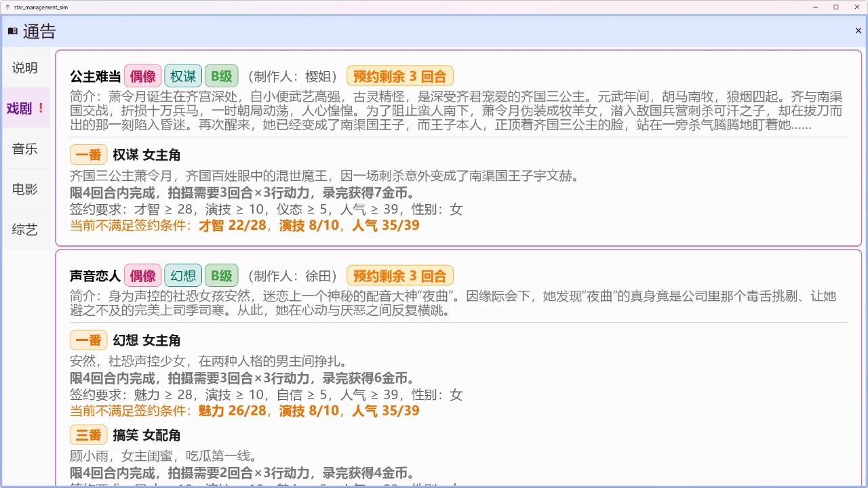
Task: Select the 戏剧 tab in sidebar
Action: point(25,108)
